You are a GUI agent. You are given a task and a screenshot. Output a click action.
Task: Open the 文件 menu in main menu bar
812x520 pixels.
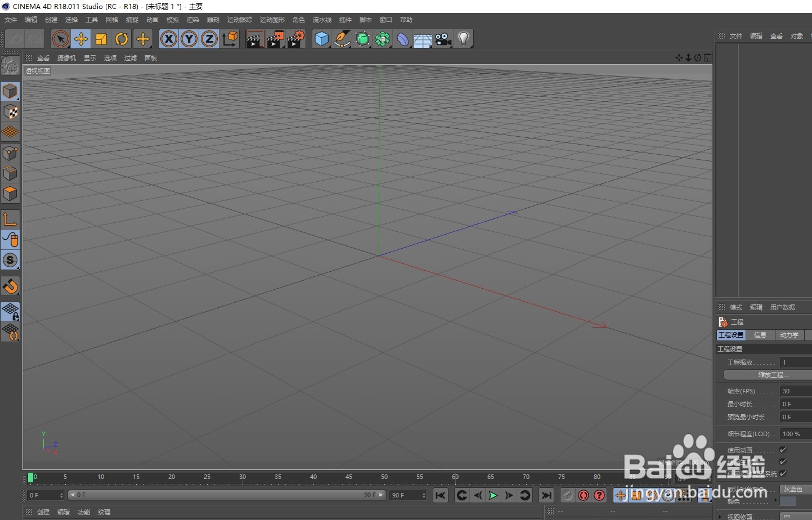[x=11, y=20]
